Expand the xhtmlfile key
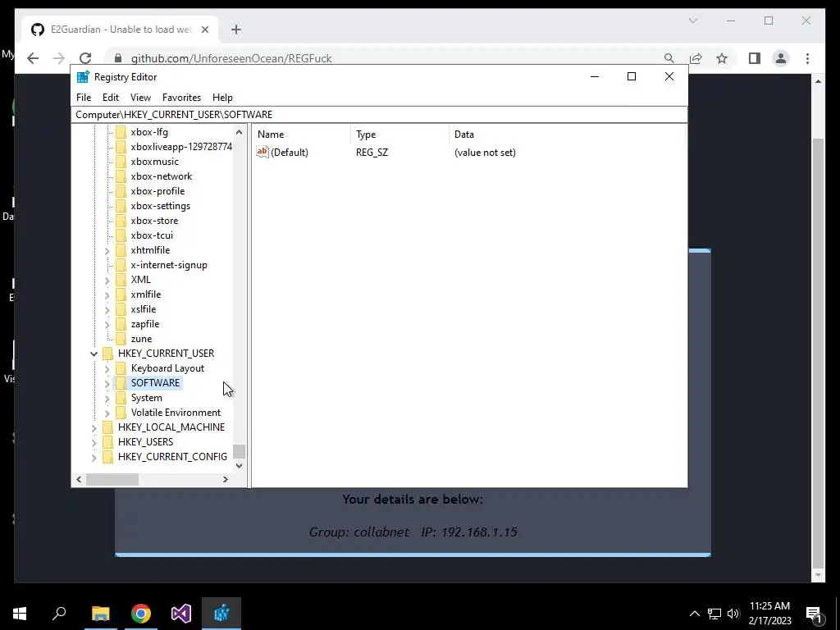The image size is (840, 630). click(107, 250)
